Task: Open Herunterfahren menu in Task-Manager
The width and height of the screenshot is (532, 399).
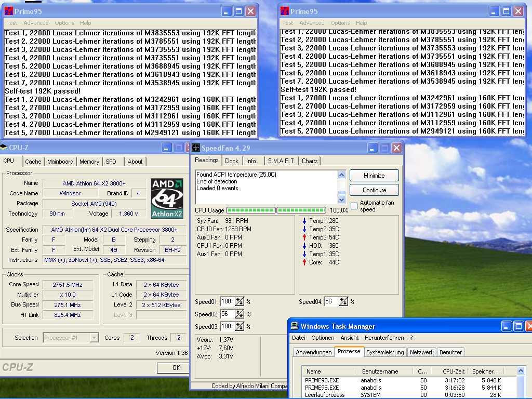Action: click(x=384, y=338)
